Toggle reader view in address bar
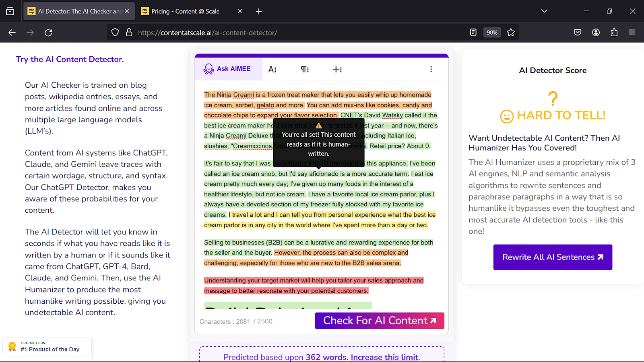Viewport: 644px width, 362px height. (473, 33)
